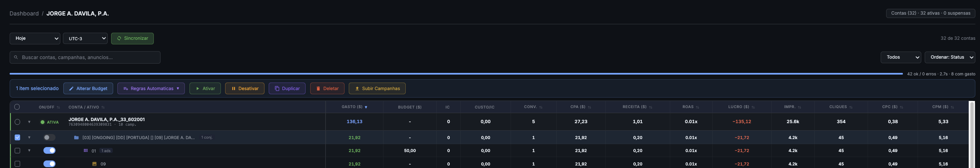Sort by the ON/OFF column arrows
Viewport: 980px width, 168px height.
click(58, 107)
